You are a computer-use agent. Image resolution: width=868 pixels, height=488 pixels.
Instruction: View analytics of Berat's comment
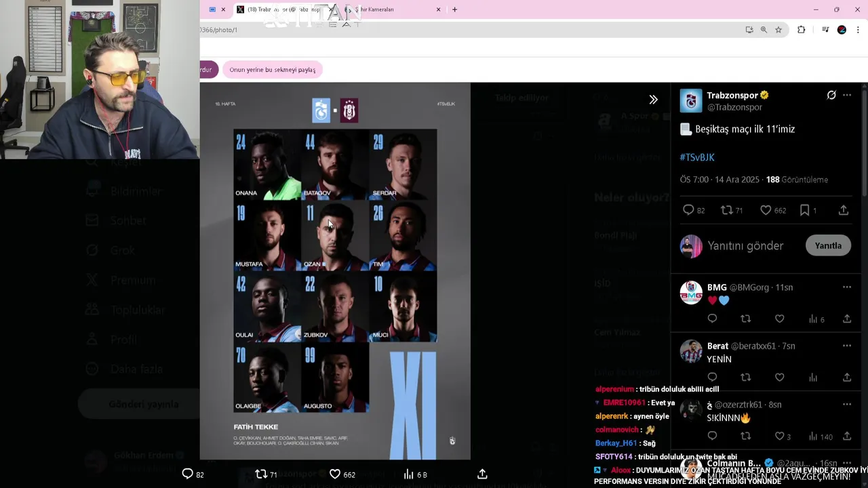tap(813, 378)
